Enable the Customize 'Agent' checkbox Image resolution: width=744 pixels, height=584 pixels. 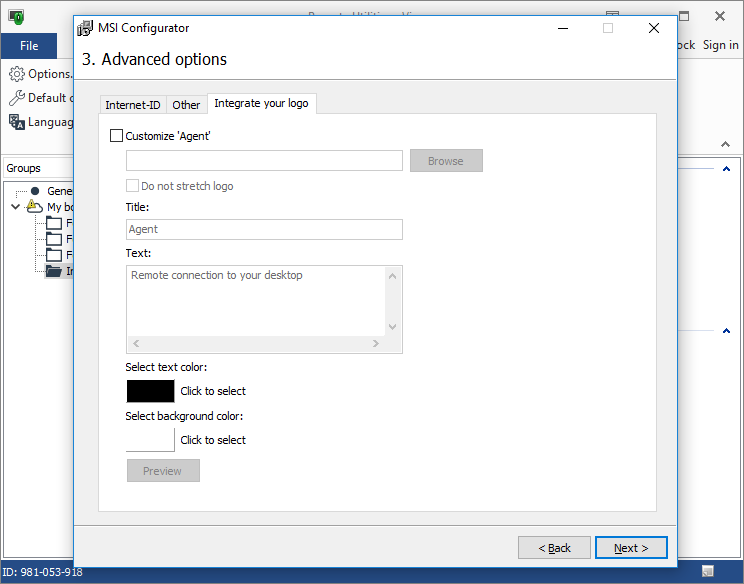pyautogui.click(x=116, y=136)
